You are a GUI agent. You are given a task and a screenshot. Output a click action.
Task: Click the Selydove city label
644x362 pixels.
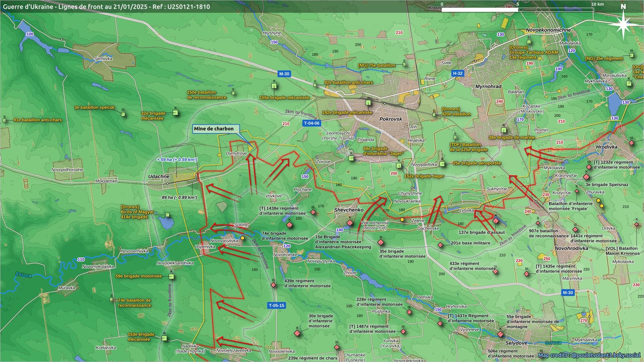point(516,343)
